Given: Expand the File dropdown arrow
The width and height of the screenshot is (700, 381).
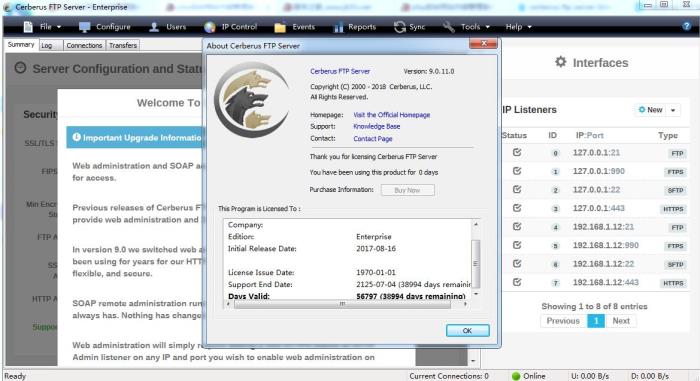Looking at the screenshot, I should coord(59,27).
